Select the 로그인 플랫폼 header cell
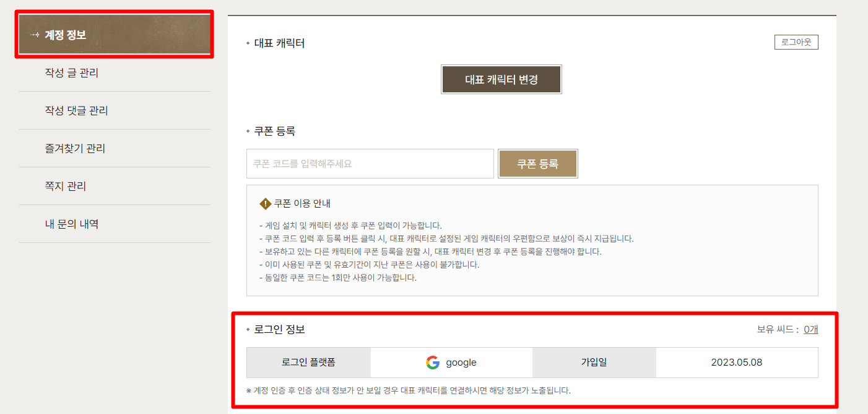The width and height of the screenshot is (868, 414). pyautogui.click(x=309, y=363)
